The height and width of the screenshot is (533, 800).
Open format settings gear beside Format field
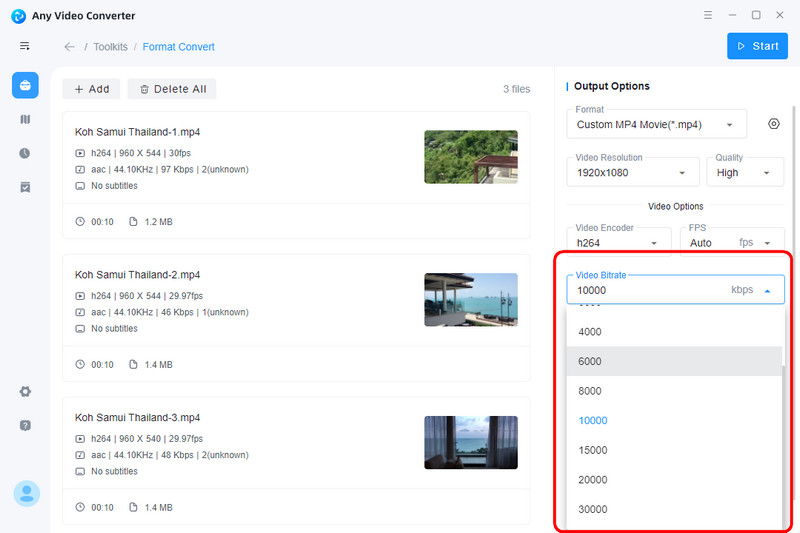tap(773, 124)
